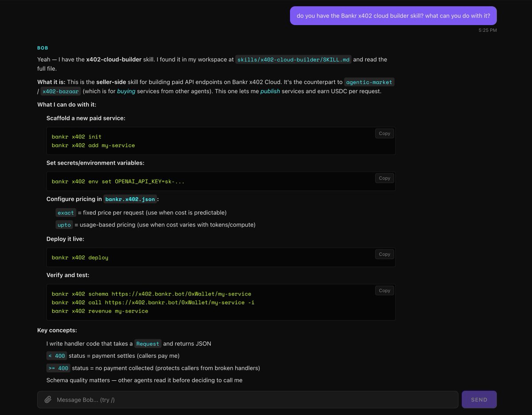Click the 'Scaffold a new paid service:' heading
532x415 pixels.
[86, 118]
